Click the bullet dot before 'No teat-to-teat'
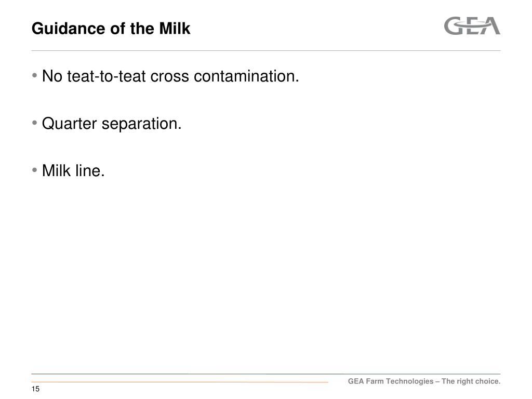Screen dimensions: 532x399 point(35,75)
